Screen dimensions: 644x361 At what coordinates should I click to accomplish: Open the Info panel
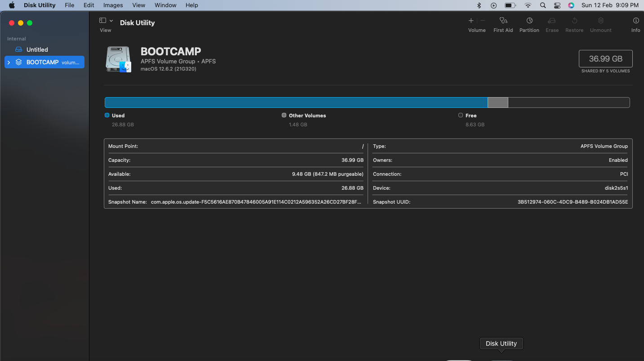tap(635, 22)
